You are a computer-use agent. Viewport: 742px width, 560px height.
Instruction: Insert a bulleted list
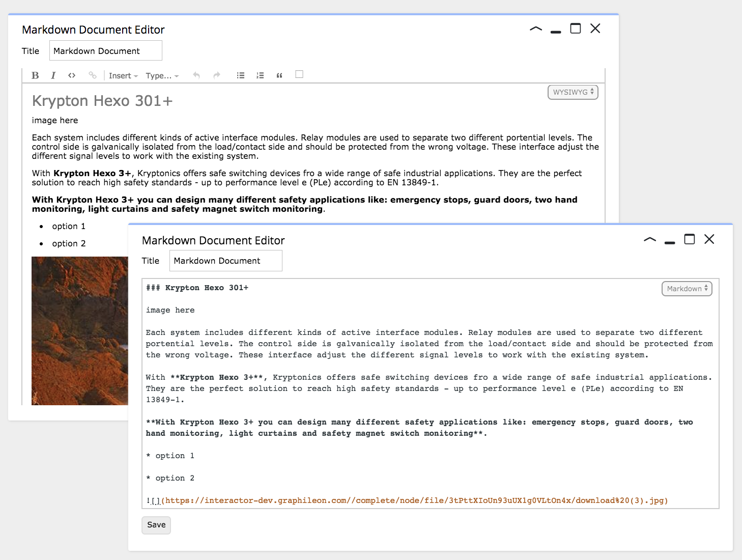[241, 75]
